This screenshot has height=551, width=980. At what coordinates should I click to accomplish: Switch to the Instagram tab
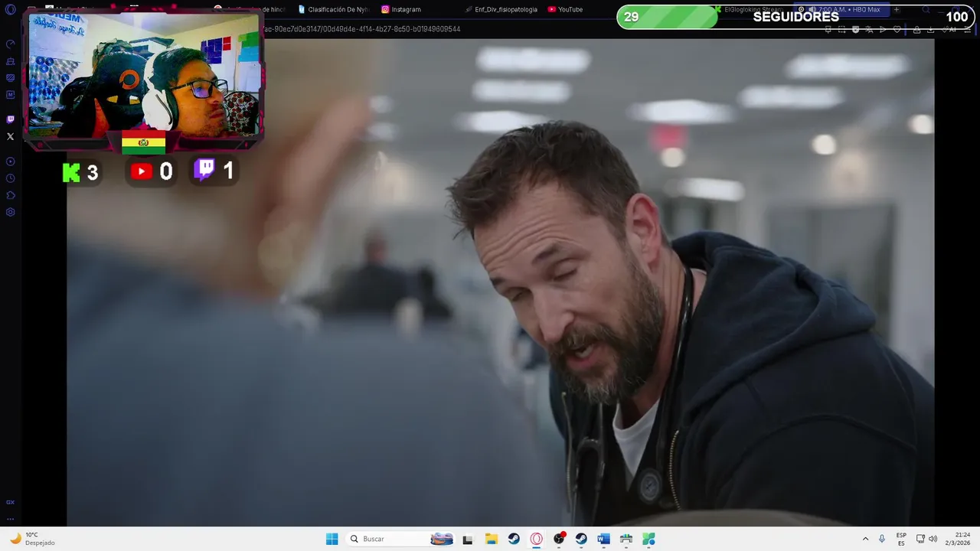coord(401,9)
